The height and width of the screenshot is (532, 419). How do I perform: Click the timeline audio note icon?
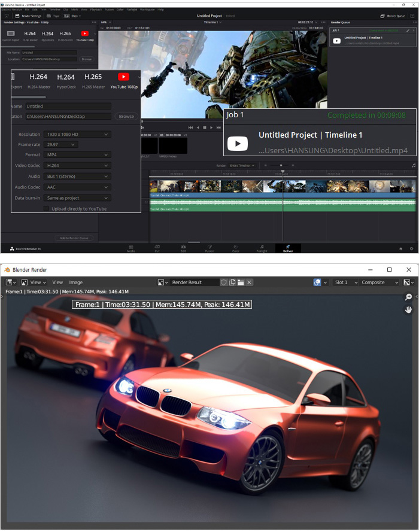click(x=413, y=165)
